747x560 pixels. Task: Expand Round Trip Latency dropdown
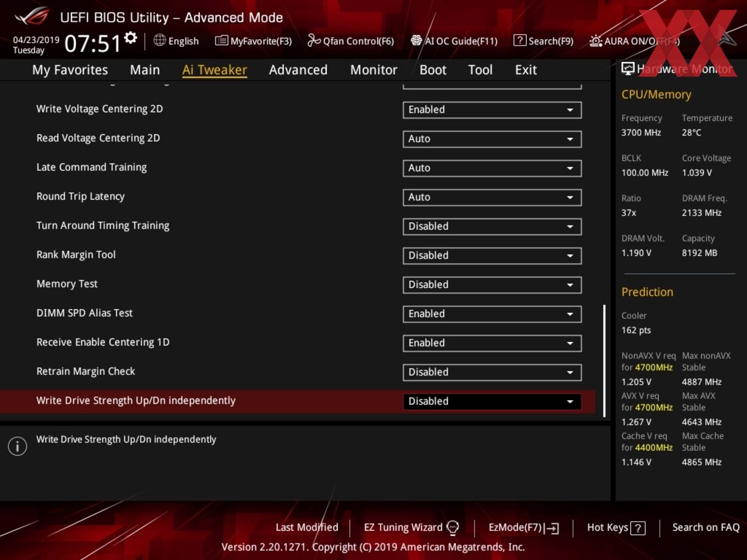tap(492, 197)
